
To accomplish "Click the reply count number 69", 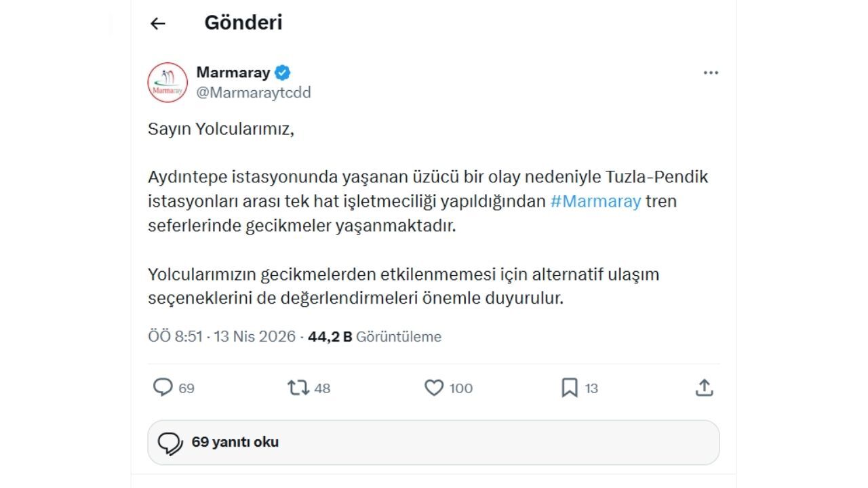I will pyautogui.click(x=184, y=388).
